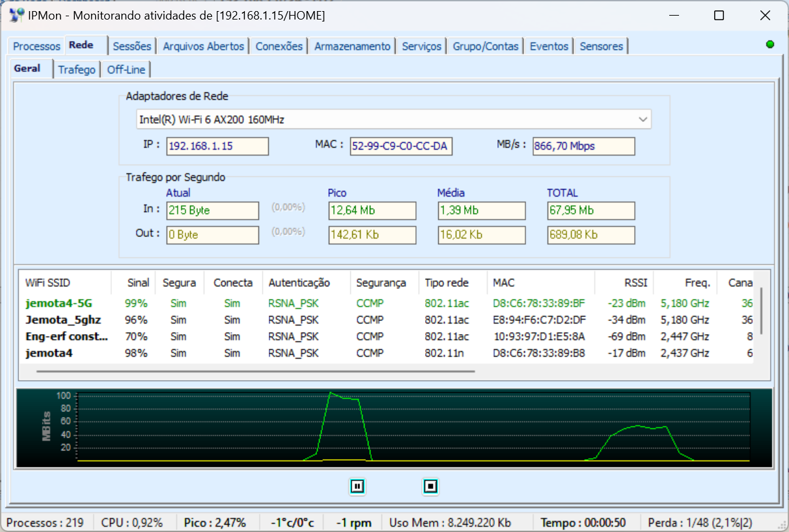
Task: Click the -1°c/0°c temperature status
Action: pyautogui.click(x=292, y=523)
